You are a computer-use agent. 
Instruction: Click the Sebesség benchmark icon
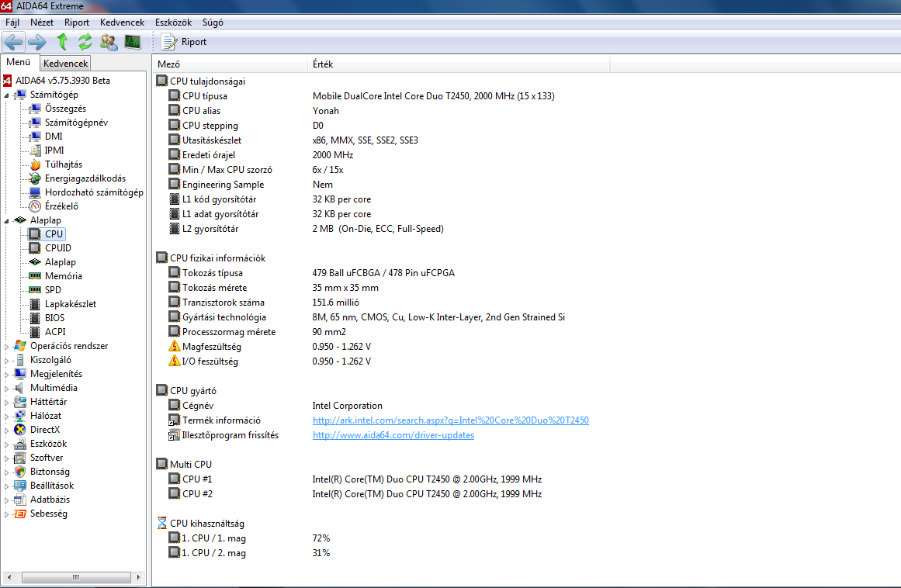pos(20,514)
